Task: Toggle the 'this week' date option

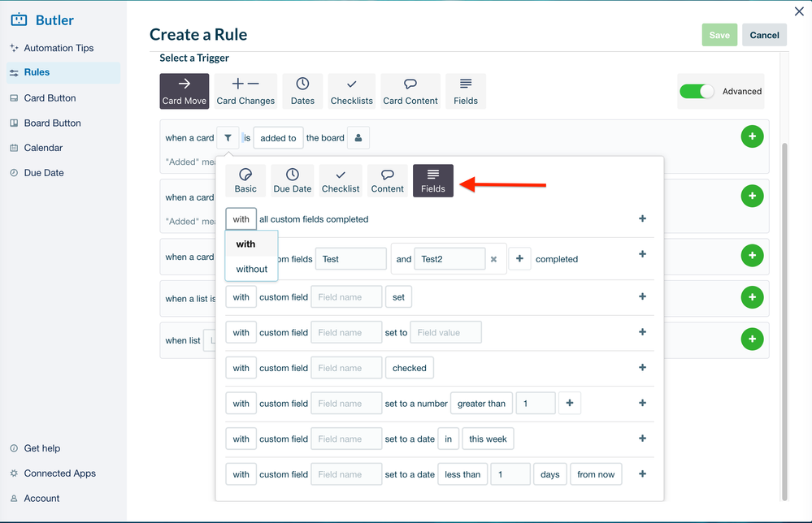Action: [488, 439]
